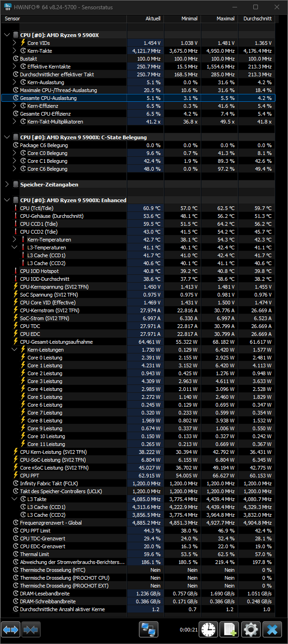Click the lightning icon next to CPU PPT
The width and height of the screenshot is (288, 644).
16,476
